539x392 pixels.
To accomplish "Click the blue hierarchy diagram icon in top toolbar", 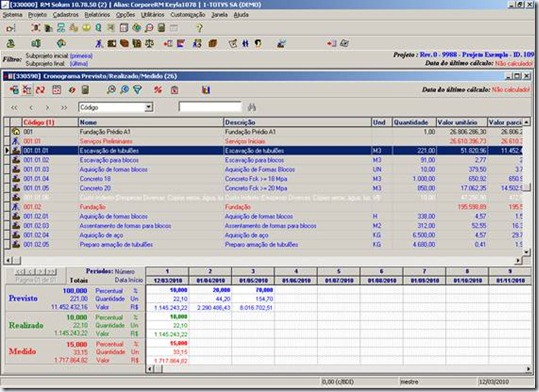I will coord(61,28).
